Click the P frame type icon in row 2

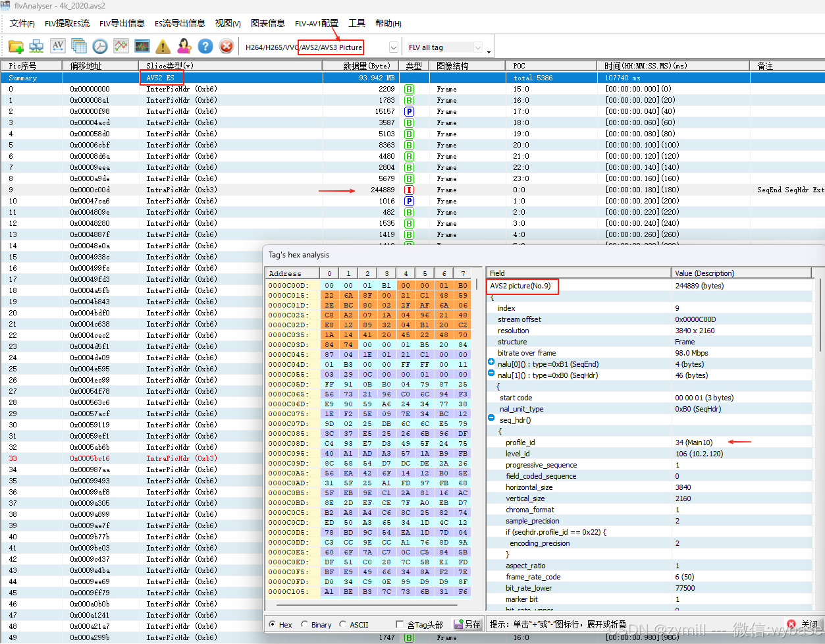[x=409, y=111]
